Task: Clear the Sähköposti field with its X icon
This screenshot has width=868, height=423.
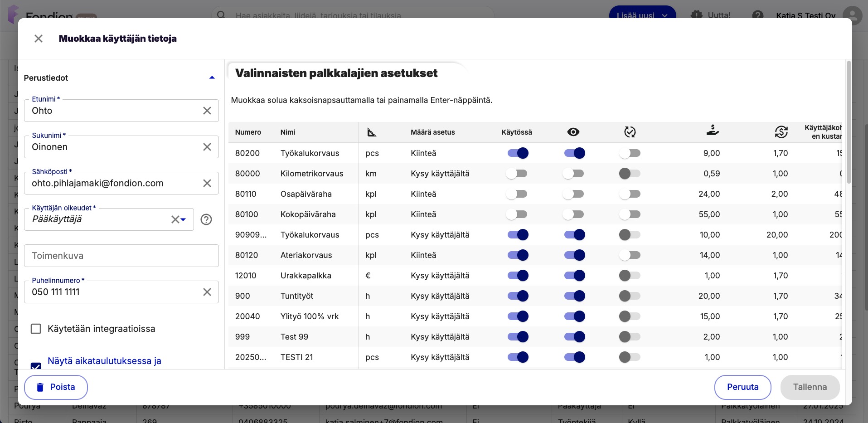Action: (207, 183)
